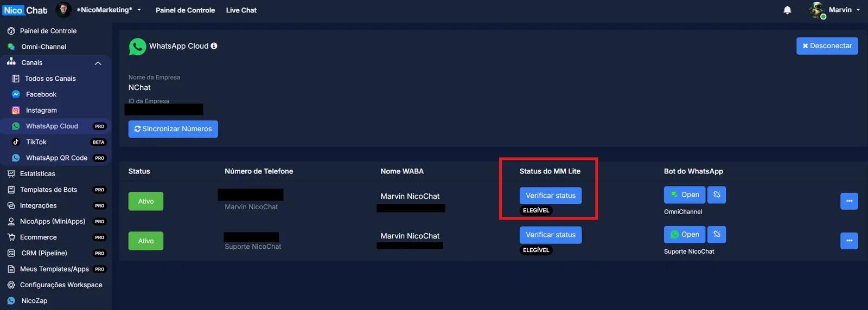Click the Meus Templates/Apps icon
868x310 pixels.
tap(11, 269)
